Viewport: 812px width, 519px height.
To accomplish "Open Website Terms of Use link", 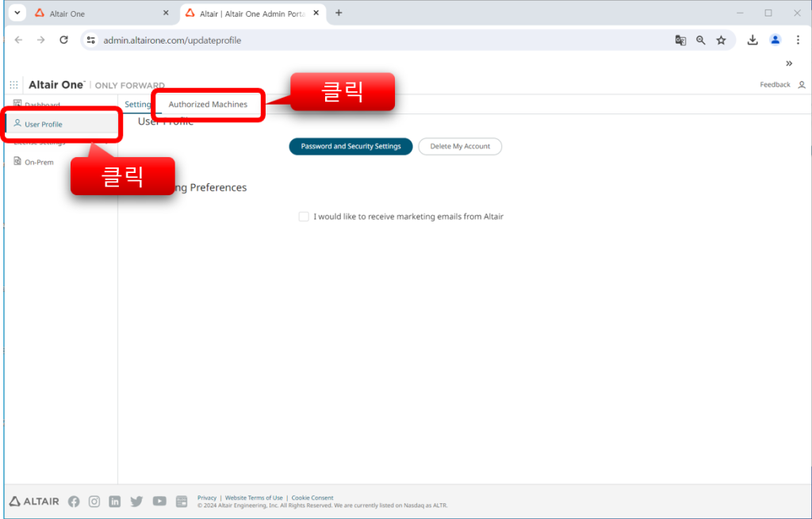I will 254,498.
